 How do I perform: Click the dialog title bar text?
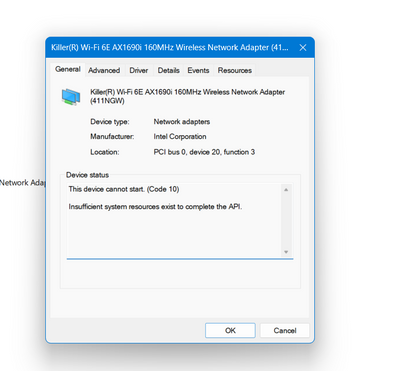pyautogui.click(x=170, y=47)
